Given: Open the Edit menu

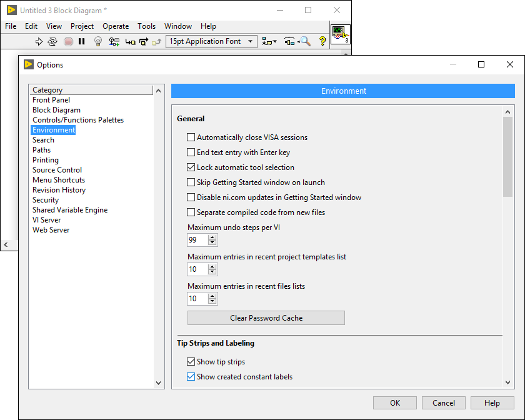Looking at the screenshot, I should (x=31, y=26).
